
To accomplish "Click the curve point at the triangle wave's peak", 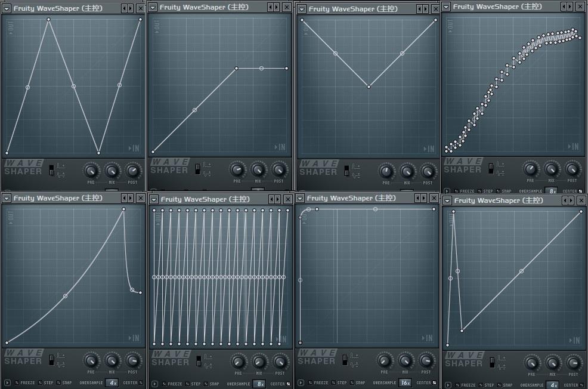I will 49,19.
